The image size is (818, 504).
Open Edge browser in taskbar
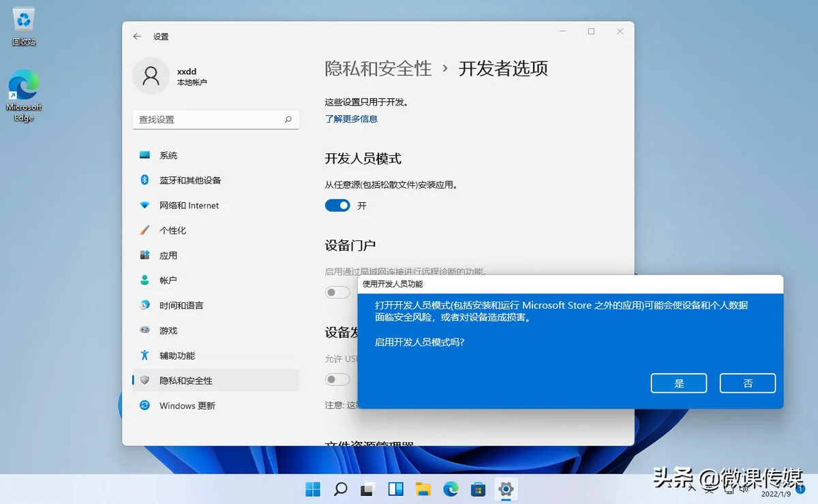click(x=451, y=488)
